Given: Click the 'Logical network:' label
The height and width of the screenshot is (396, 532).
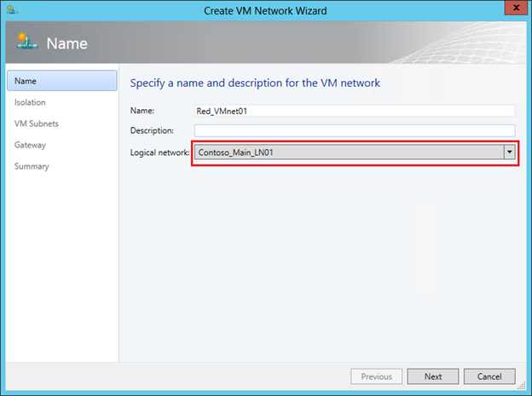Looking at the screenshot, I should tap(159, 152).
